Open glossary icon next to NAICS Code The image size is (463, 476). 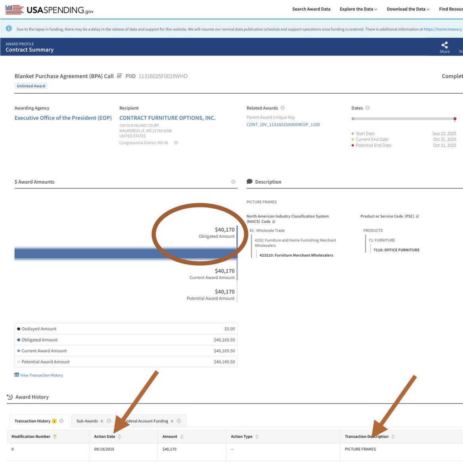pos(274,222)
